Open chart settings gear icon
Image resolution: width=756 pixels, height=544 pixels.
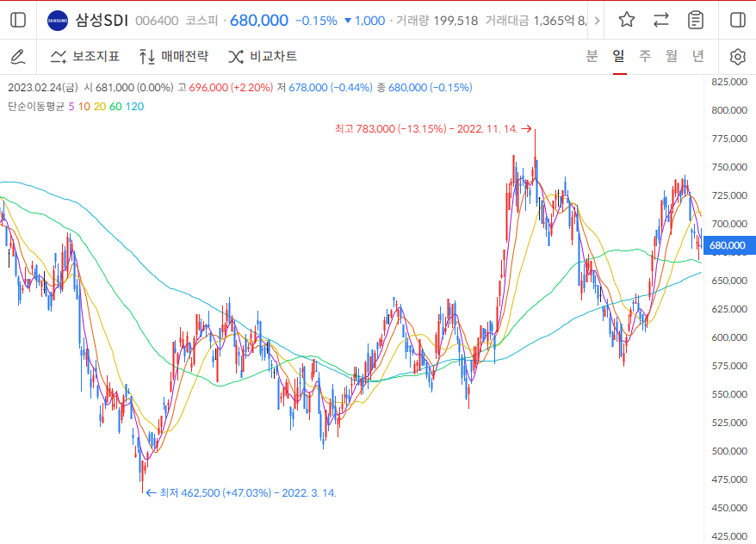737,56
